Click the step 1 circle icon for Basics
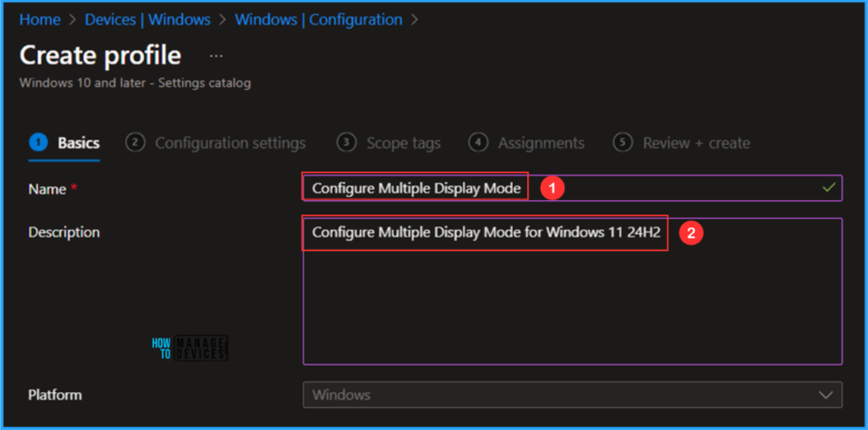 (x=39, y=143)
